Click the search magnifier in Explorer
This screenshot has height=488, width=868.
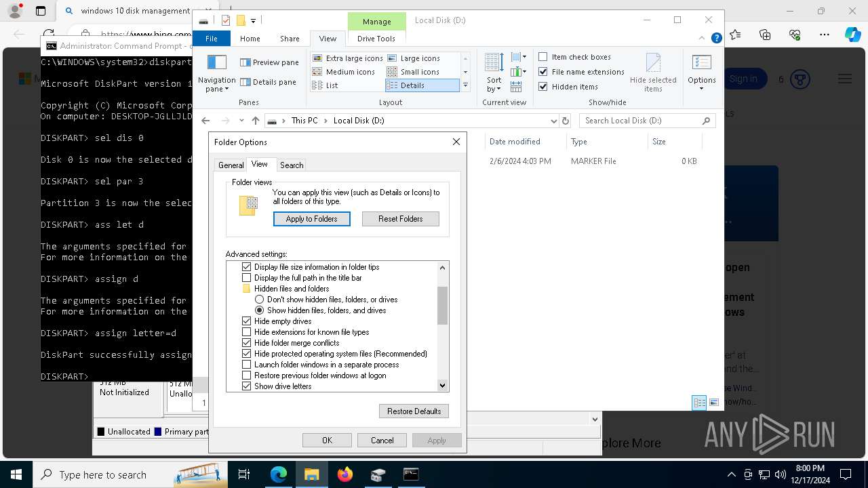[x=706, y=121]
